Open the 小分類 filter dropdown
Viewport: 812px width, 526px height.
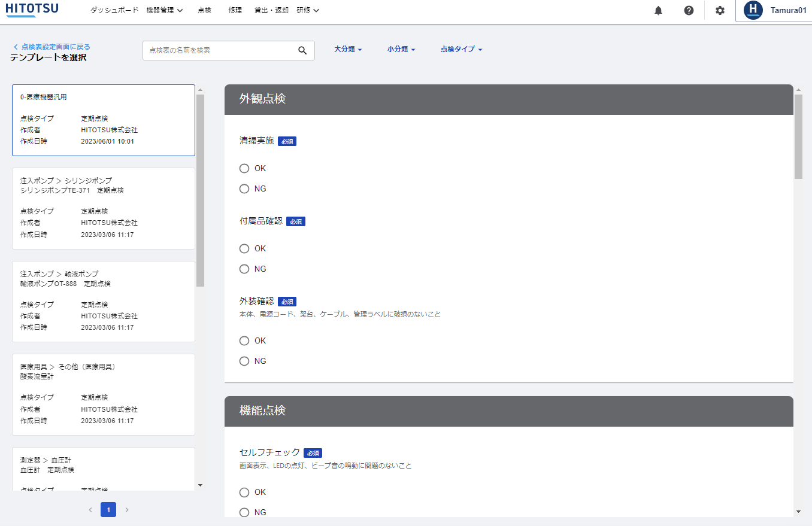click(x=401, y=49)
